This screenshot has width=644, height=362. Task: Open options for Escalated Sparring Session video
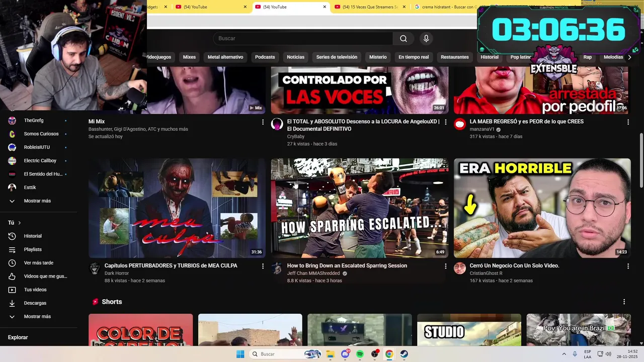point(445,266)
